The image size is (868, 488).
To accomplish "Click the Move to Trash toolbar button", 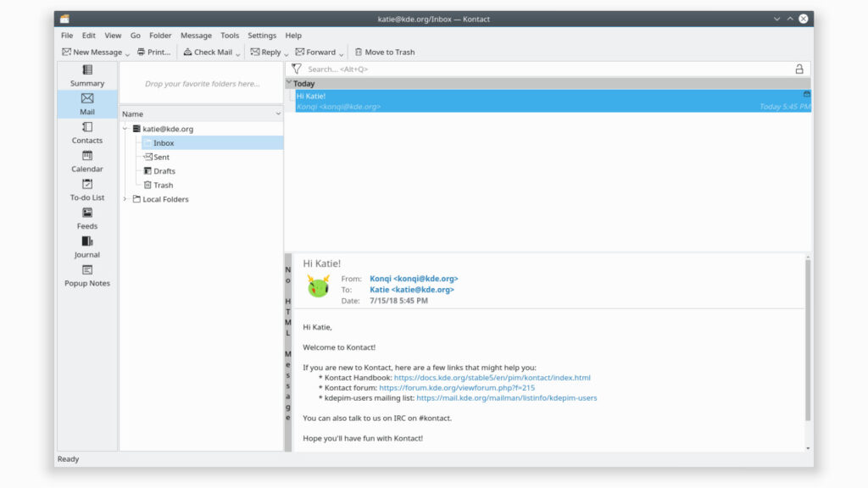I will [385, 53].
